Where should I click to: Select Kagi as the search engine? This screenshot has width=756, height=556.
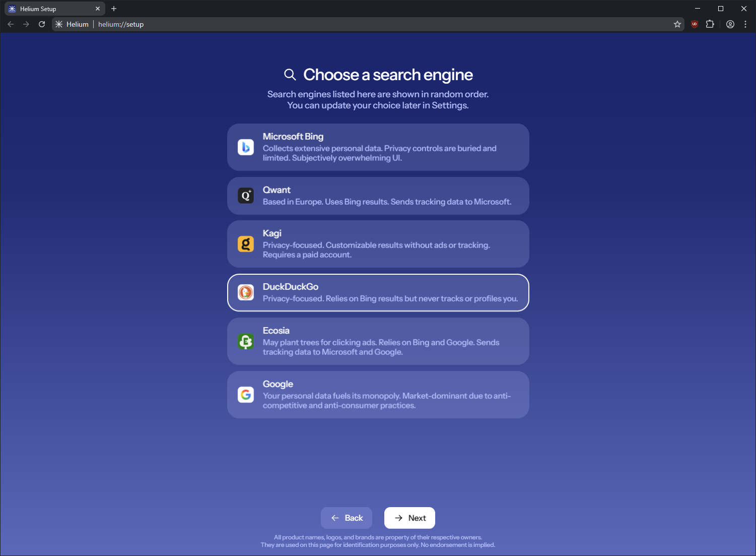(x=378, y=243)
